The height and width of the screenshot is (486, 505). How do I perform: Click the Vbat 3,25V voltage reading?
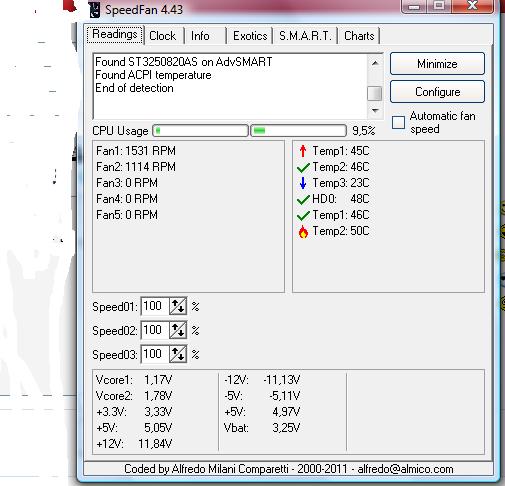click(x=262, y=428)
